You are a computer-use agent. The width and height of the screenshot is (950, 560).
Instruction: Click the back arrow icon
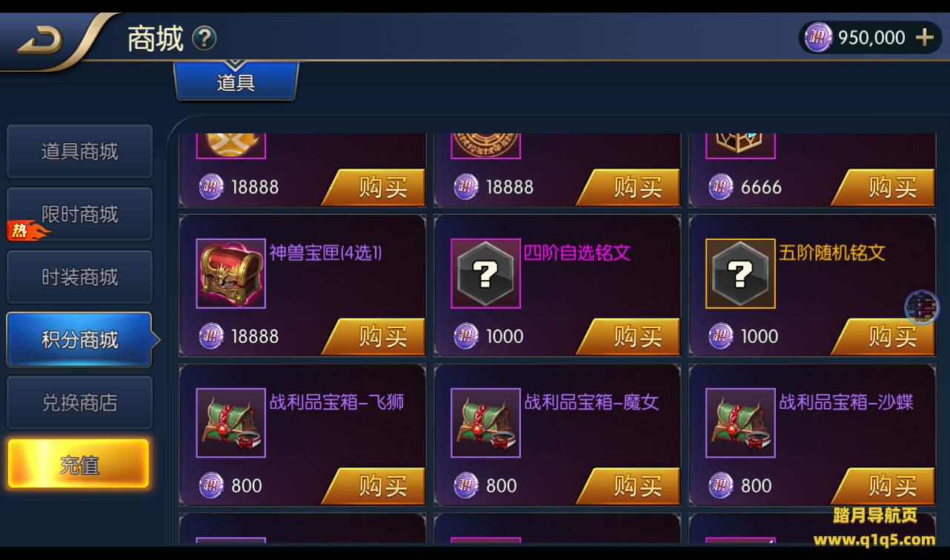pos(40,41)
